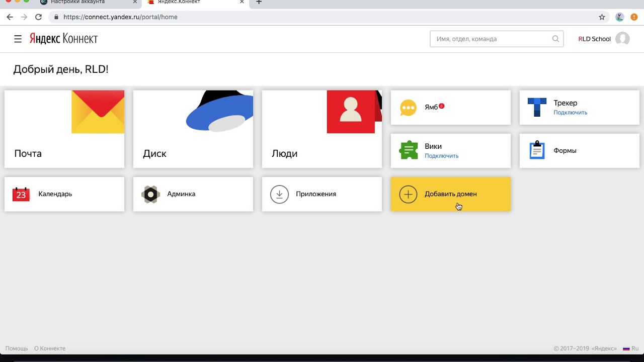Screen dimensions: 644x362
Task: Click the Ямб red notification badge
Action: (x=441, y=106)
